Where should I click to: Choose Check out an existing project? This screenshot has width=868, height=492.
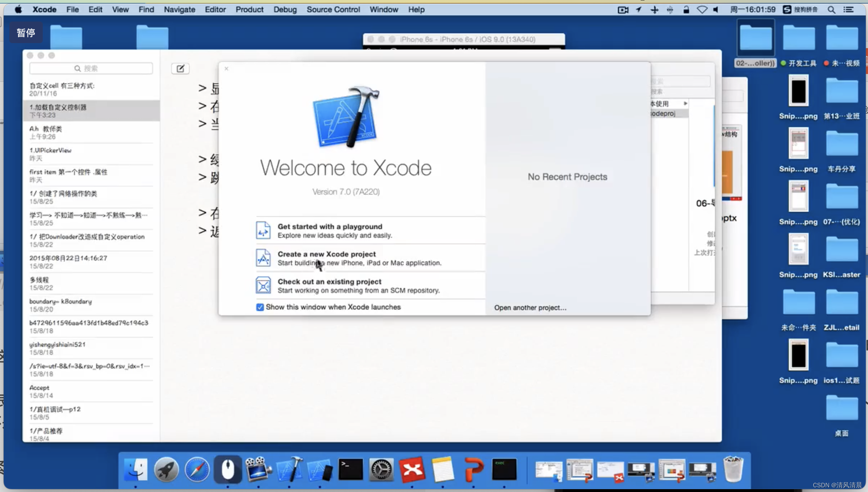pos(370,286)
